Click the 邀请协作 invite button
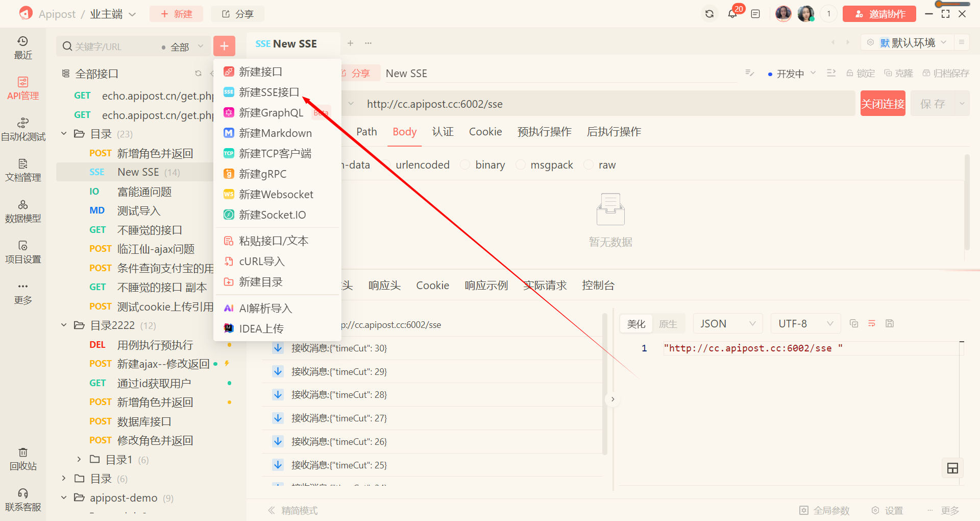 pos(879,14)
